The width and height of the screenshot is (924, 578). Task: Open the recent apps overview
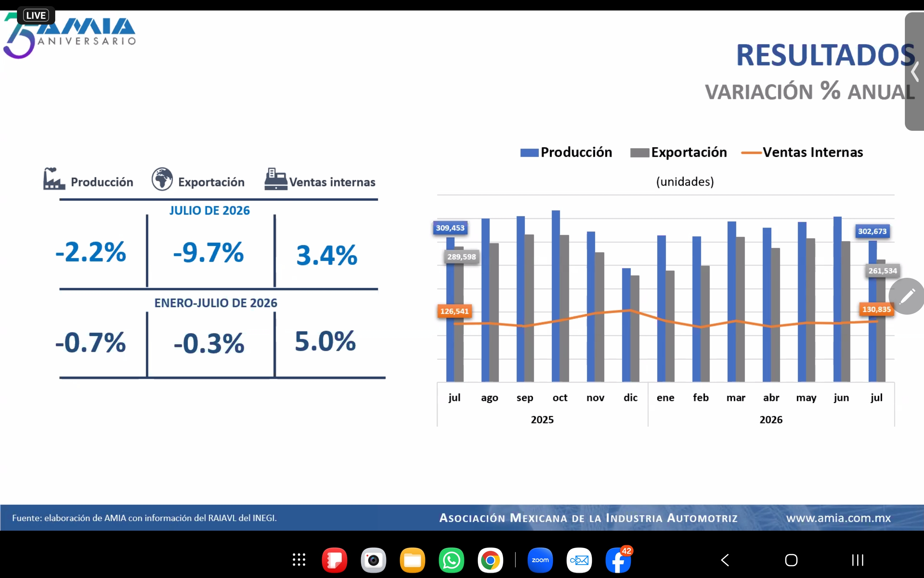click(858, 560)
